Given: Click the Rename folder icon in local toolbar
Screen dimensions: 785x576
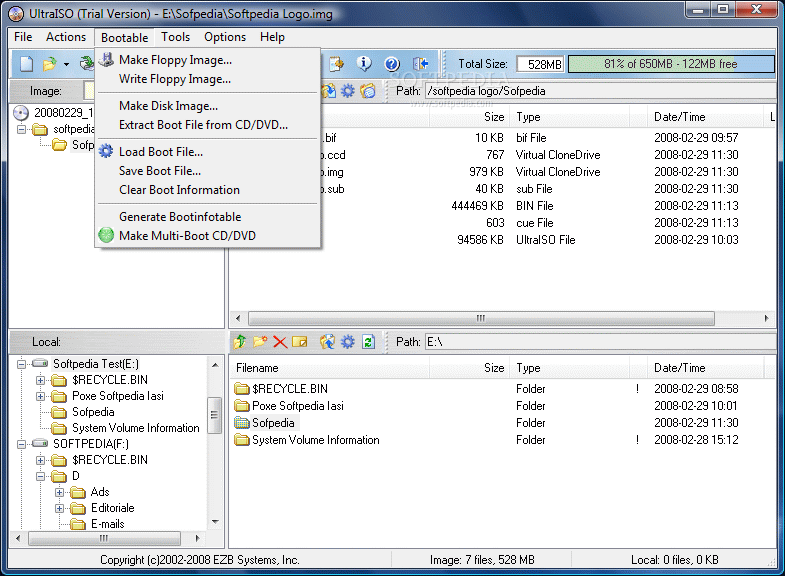Looking at the screenshot, I should (299, 342).
